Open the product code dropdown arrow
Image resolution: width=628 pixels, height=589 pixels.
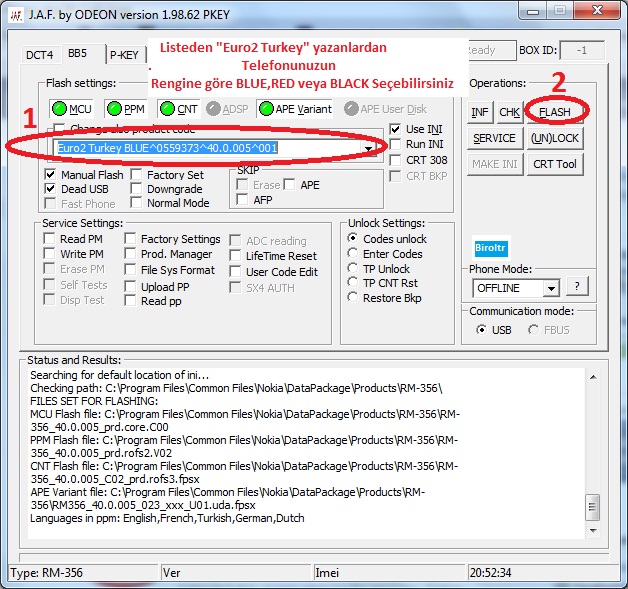(368, 148)
